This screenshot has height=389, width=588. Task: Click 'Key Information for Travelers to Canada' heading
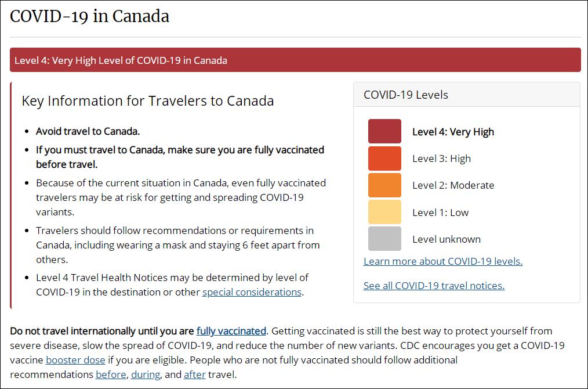(148, 100)
